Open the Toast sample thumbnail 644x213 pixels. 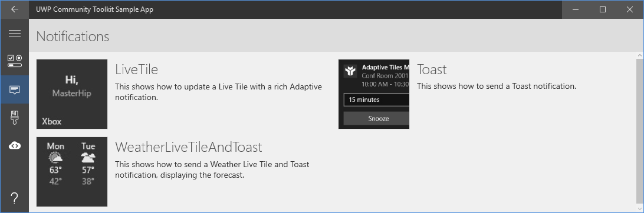click(374, 94)
